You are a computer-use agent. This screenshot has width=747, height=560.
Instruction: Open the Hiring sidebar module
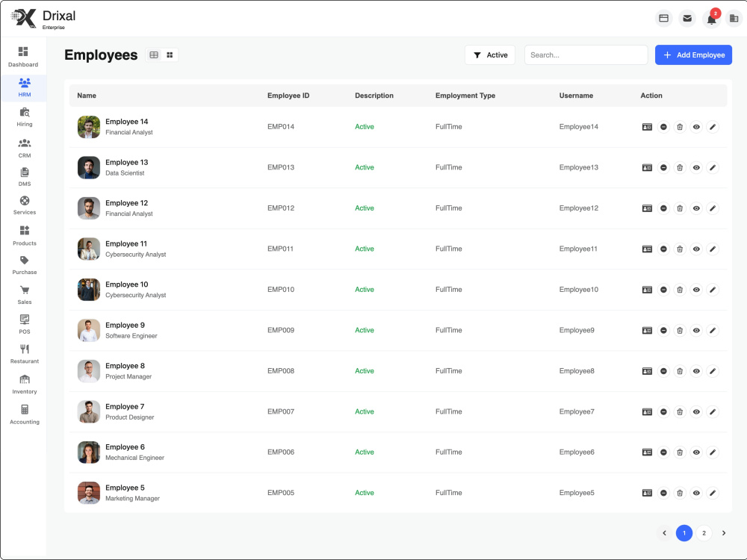point(25,117)
